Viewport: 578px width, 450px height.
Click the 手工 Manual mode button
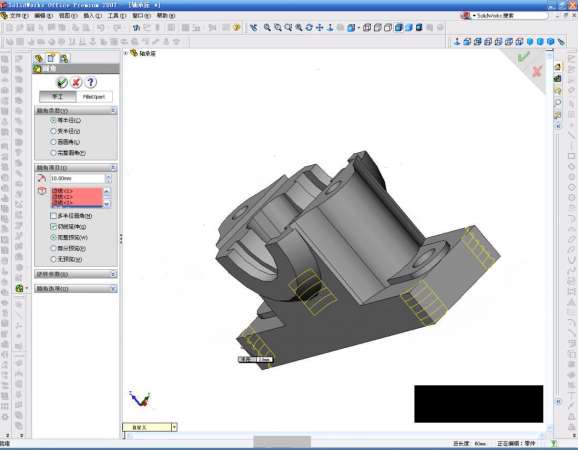click(58, 97)
